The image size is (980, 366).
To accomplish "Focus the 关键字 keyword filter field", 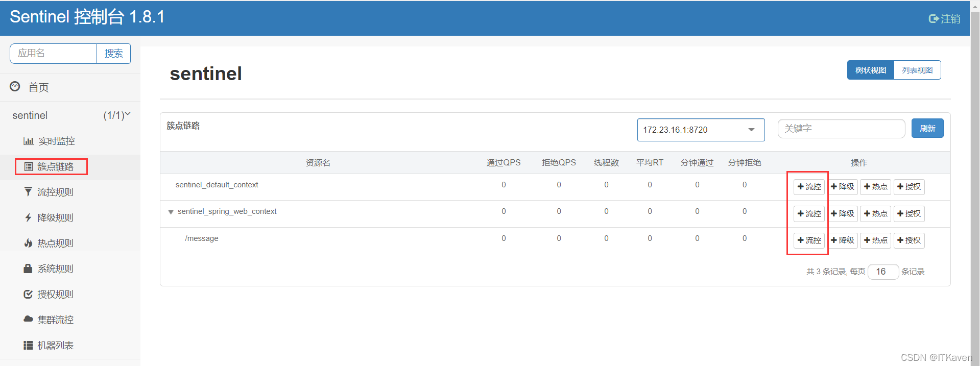I will pos(841,129).
